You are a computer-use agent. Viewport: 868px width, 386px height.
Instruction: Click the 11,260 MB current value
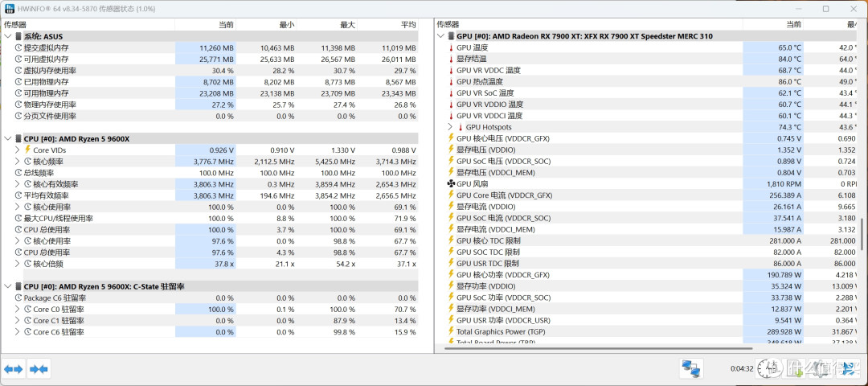point(216,47)
